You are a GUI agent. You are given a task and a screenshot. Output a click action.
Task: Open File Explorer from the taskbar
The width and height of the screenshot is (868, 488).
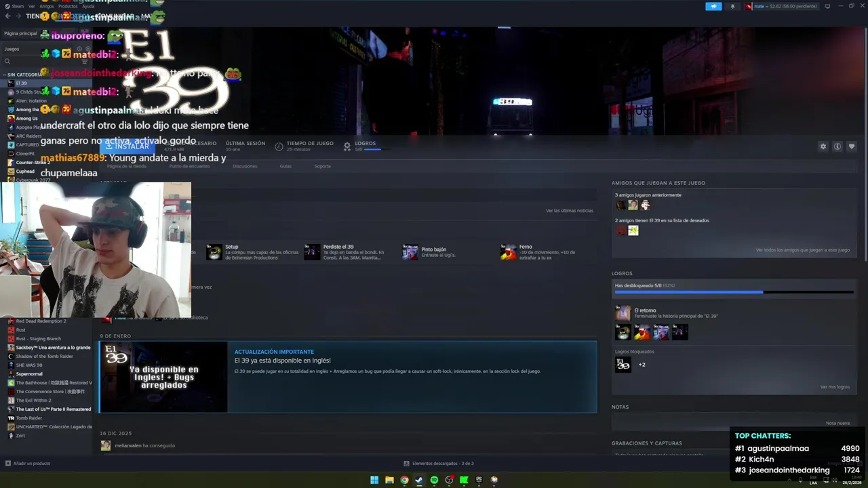[389, 480]
